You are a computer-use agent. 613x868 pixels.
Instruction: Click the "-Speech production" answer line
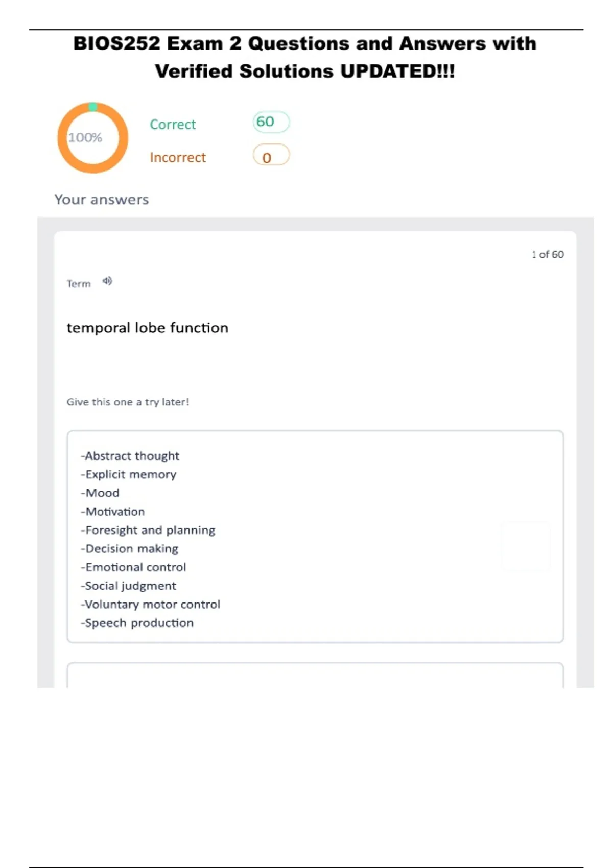(x=137, y=623)
